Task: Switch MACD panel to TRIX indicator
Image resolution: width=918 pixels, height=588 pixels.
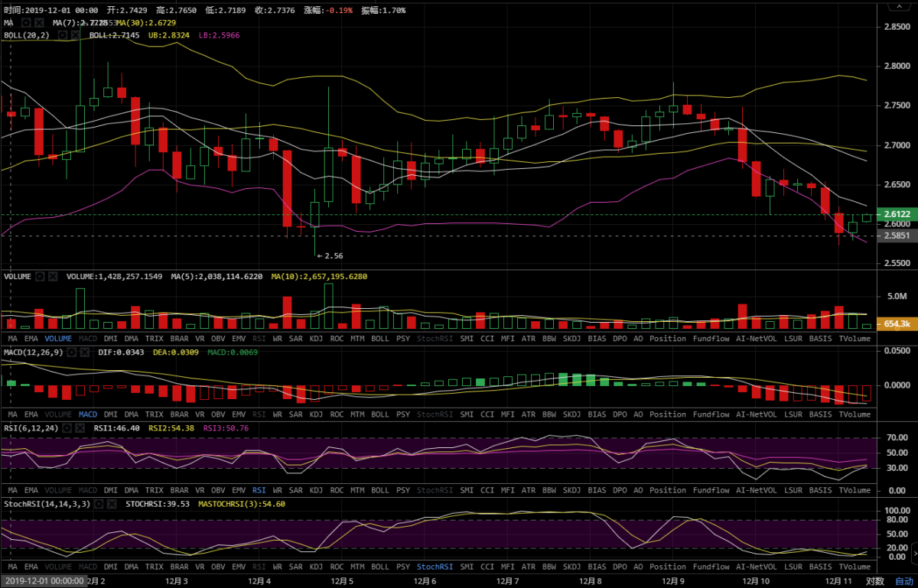Action: [154, 414]
